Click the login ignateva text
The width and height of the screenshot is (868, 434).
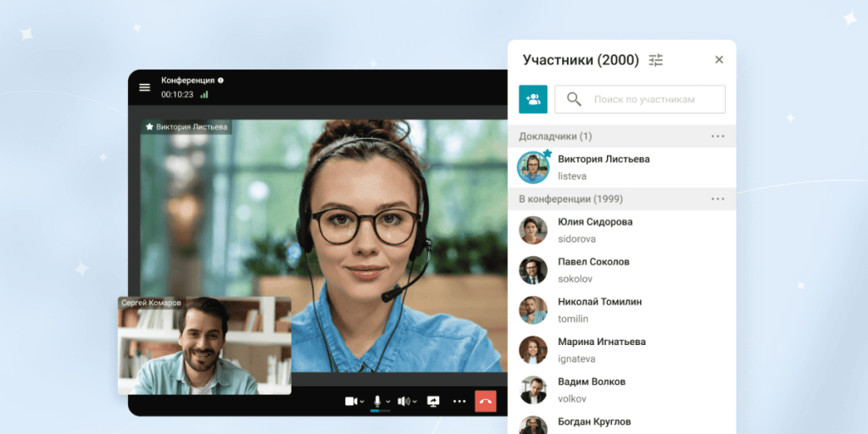coord(576,359)
